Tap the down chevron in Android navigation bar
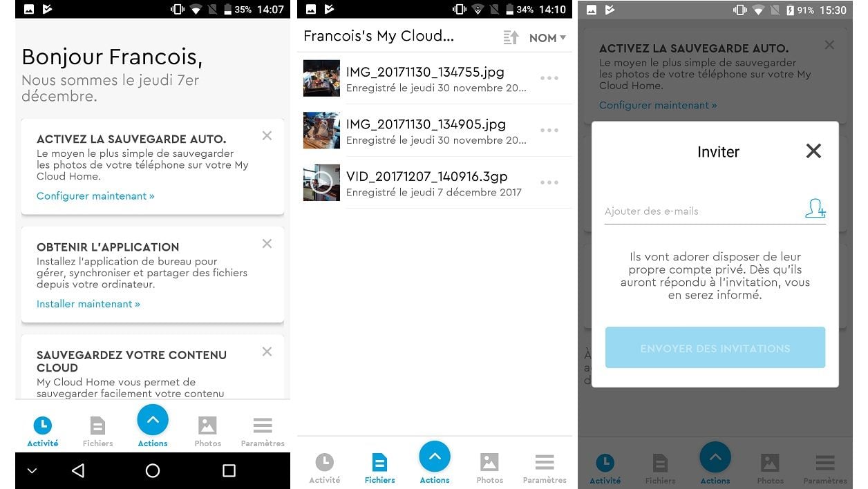The image size is (868, 489). click(x=32, y=470)
